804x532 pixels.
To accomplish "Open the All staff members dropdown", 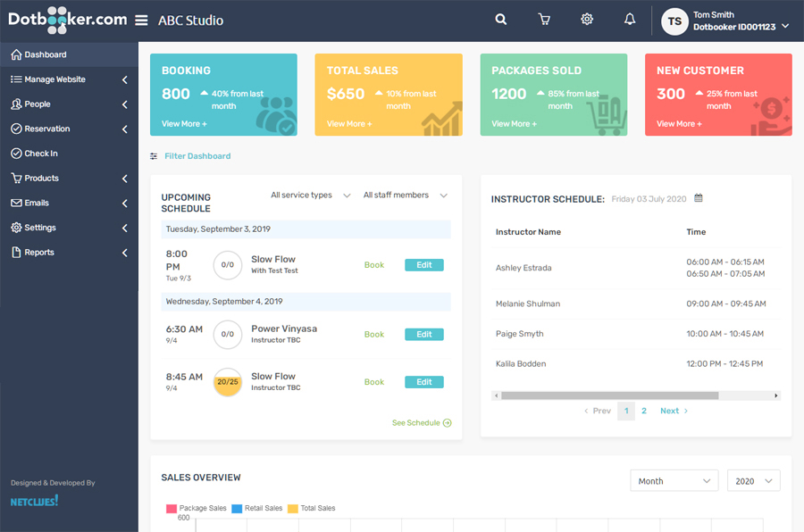I will tap(405, 195).
